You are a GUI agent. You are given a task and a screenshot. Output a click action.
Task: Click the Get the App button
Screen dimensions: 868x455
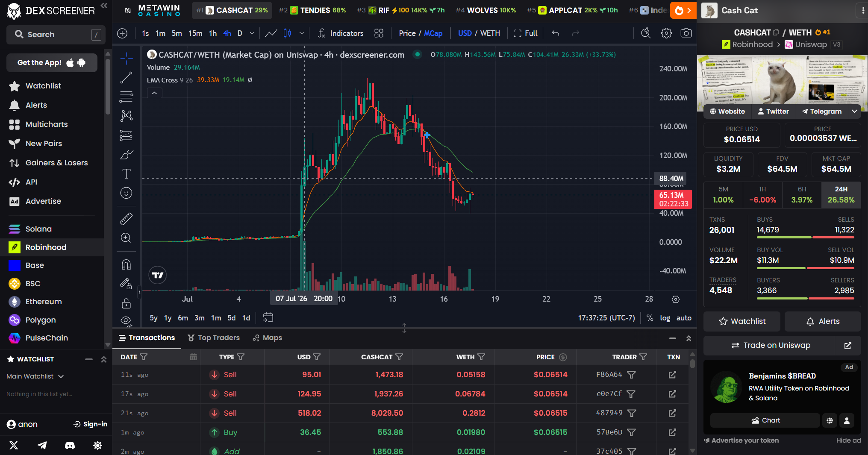pos(52,63)
